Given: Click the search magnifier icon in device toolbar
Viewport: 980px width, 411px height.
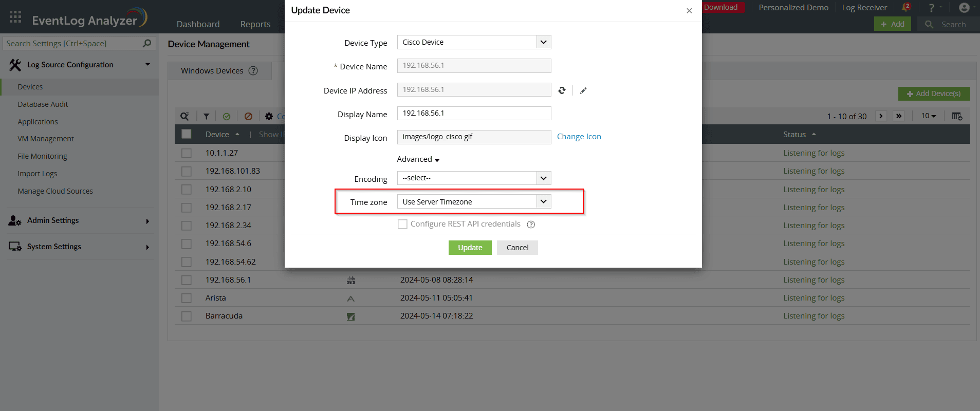Looking at the screenshot, I should tap(184, 117).
